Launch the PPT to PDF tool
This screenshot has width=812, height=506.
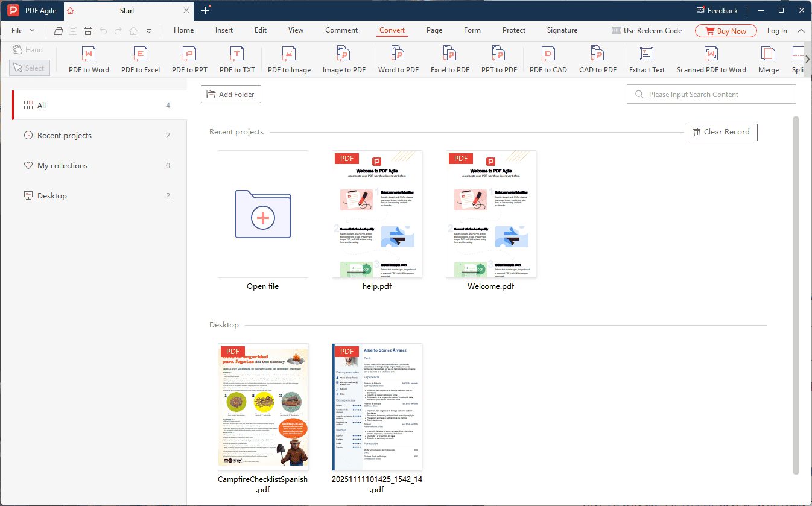[x=499, y=59]
